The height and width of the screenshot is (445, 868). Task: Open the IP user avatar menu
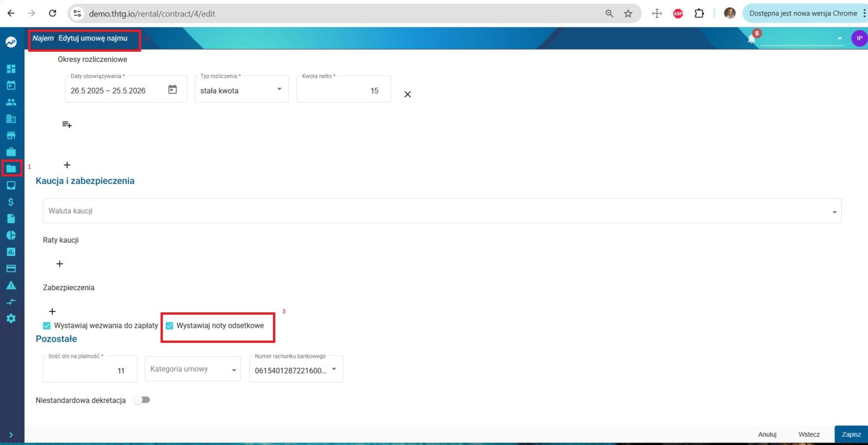click(859, 38)
